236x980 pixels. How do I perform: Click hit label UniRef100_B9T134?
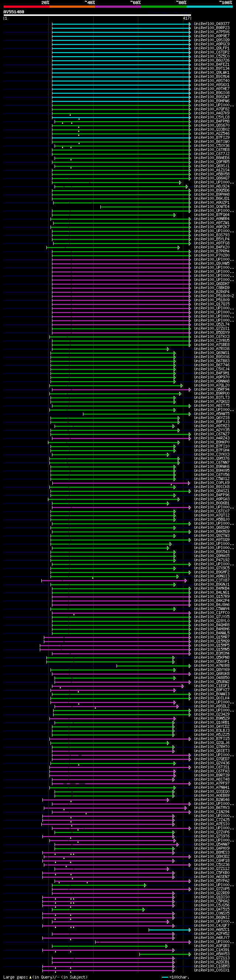pos(212,68)
